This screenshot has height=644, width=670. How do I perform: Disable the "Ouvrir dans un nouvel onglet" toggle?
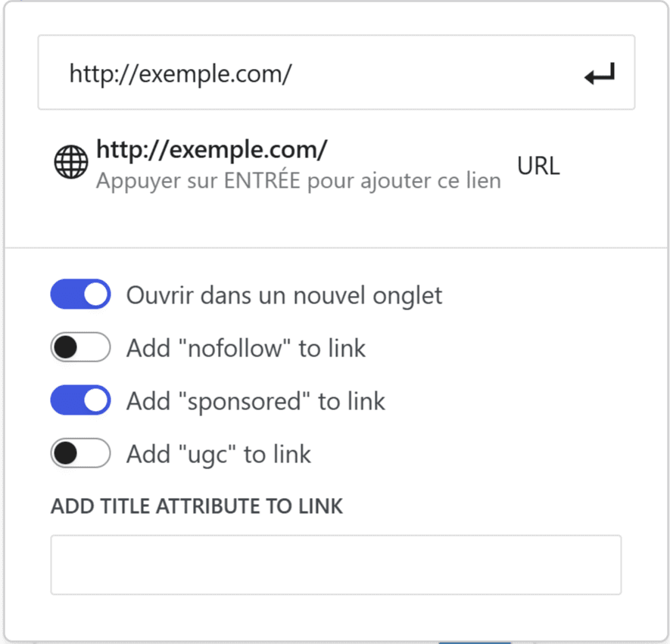(x=80, y=294)
